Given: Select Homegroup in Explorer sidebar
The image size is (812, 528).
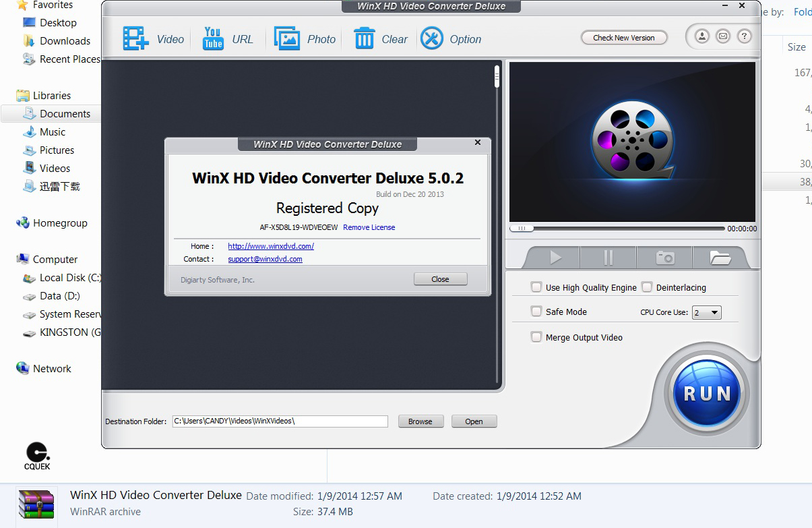Looking at the screenshot, I should pos(52,223).
